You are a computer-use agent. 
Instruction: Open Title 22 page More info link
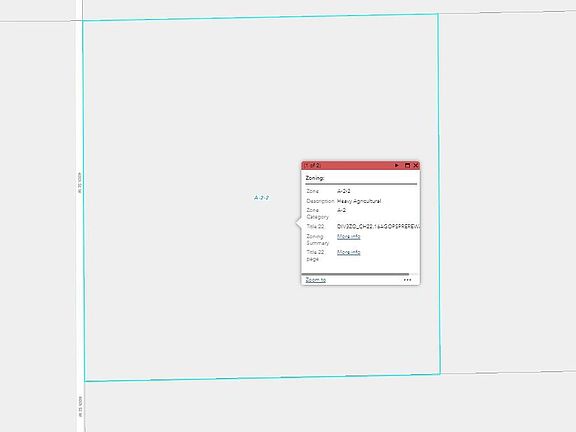click(x=349, y=252)
